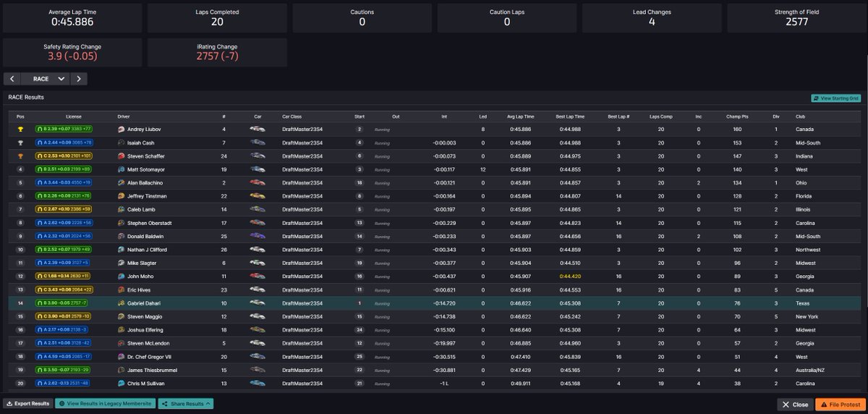868x414 pixels.
Task: Click Jeffrey Tinstman's yellow car image
Action: tap(258, 196)
